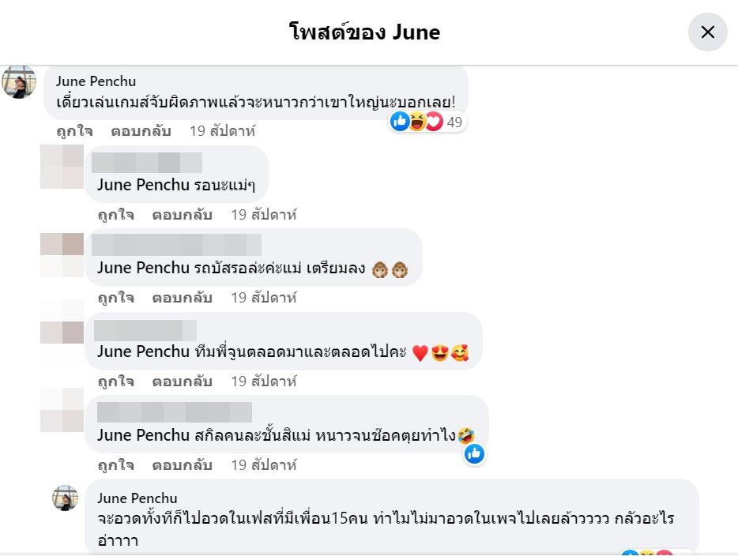Click ตอบกลับ under the ทีมพี่จูน reply

click(182, 381)
